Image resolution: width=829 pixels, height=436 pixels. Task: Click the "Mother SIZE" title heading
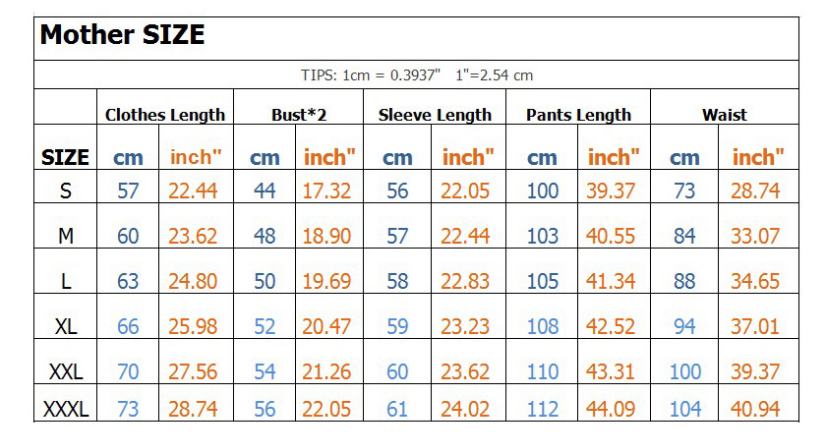(122, 36)
